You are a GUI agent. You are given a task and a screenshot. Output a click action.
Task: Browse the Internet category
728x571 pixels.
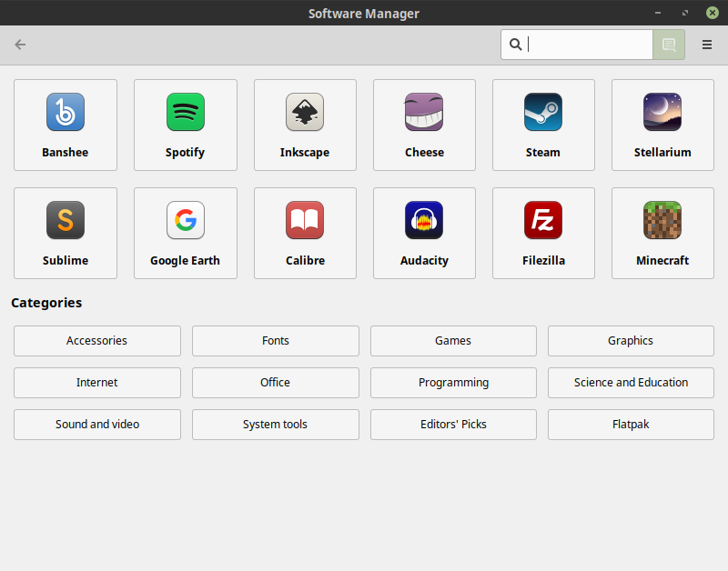97,383
